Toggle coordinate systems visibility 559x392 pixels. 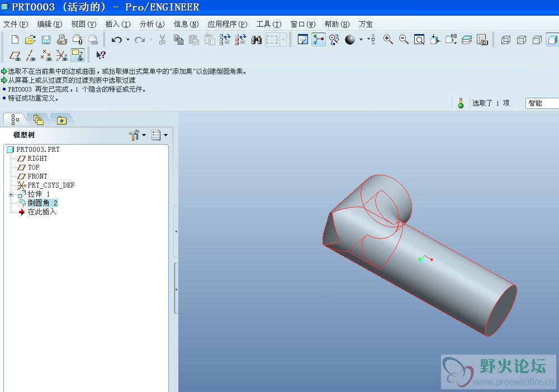[x=61, y=55]
